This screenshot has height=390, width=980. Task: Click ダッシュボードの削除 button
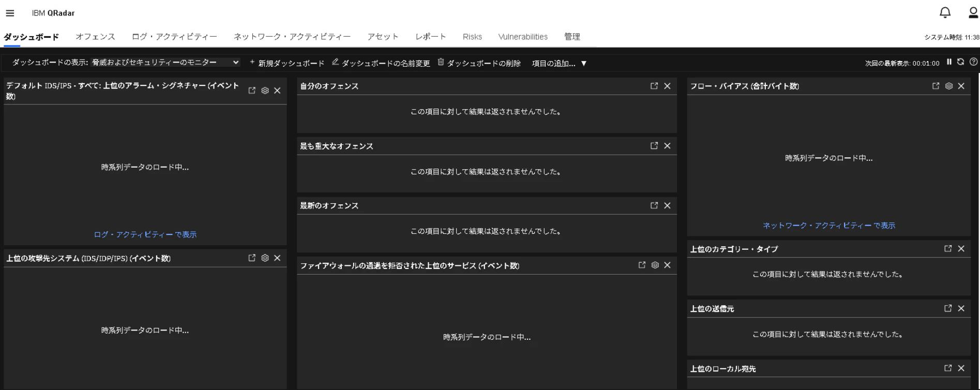pos(479,63)
